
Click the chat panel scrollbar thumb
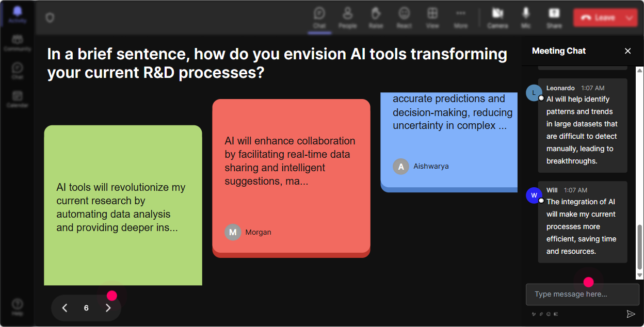640,247
